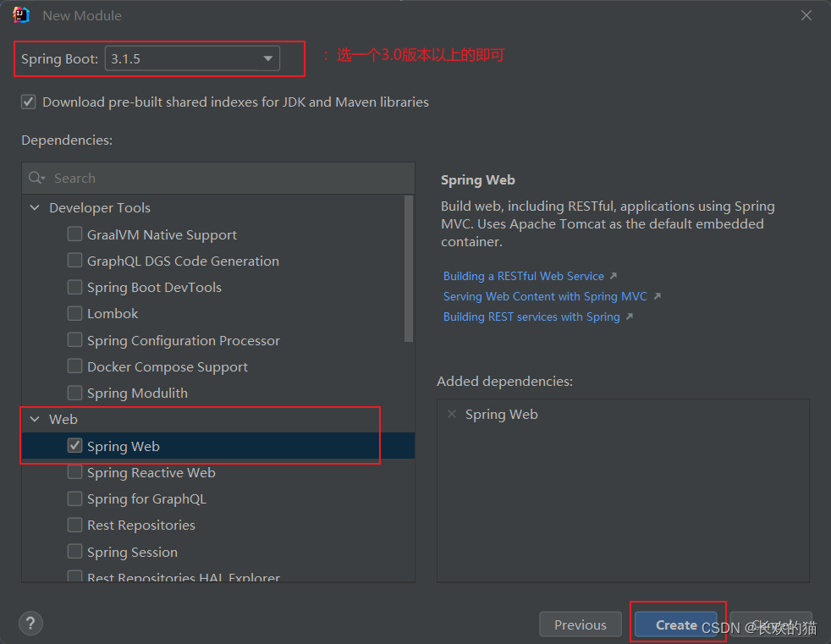Click the Spring Web description heading
Screen dimensions: 831x644
478,180
